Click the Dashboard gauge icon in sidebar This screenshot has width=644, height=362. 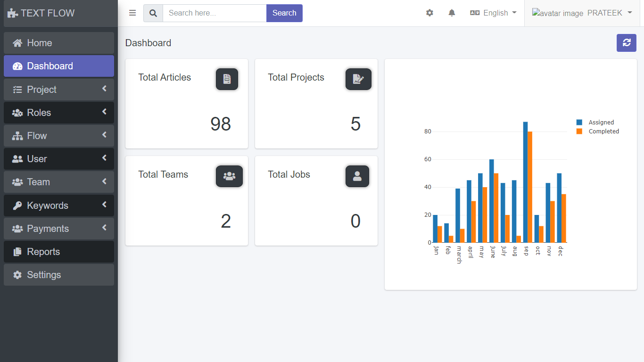(x=17, y=66)
